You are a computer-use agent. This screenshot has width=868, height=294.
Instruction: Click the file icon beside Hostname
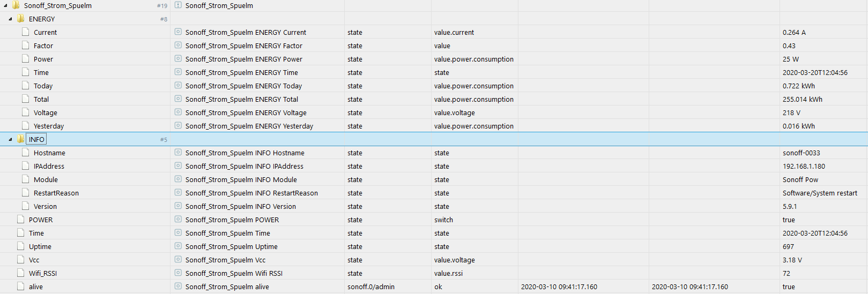coord(26,153)
